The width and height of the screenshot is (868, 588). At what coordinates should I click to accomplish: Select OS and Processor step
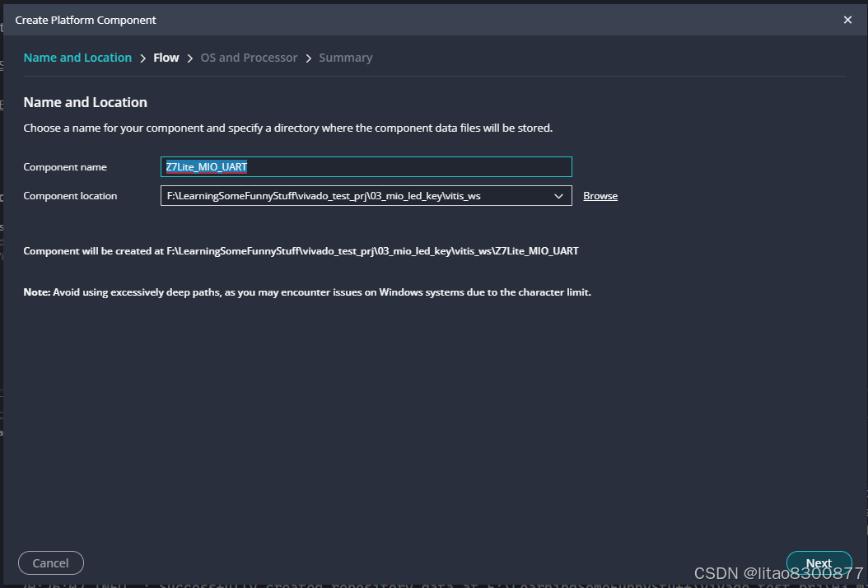tap(249, 58)
